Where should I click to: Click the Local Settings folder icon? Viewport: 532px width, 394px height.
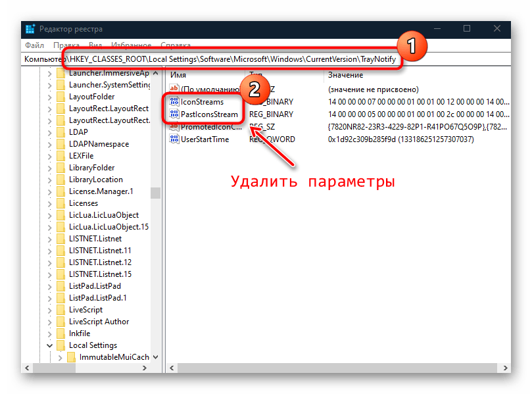(x=61, y=345)
